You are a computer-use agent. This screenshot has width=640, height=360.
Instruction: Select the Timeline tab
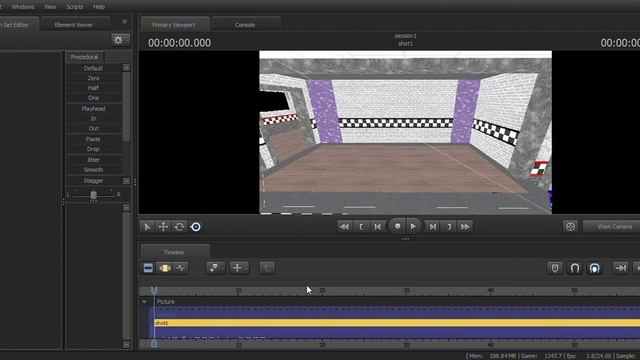pos(174,252)
